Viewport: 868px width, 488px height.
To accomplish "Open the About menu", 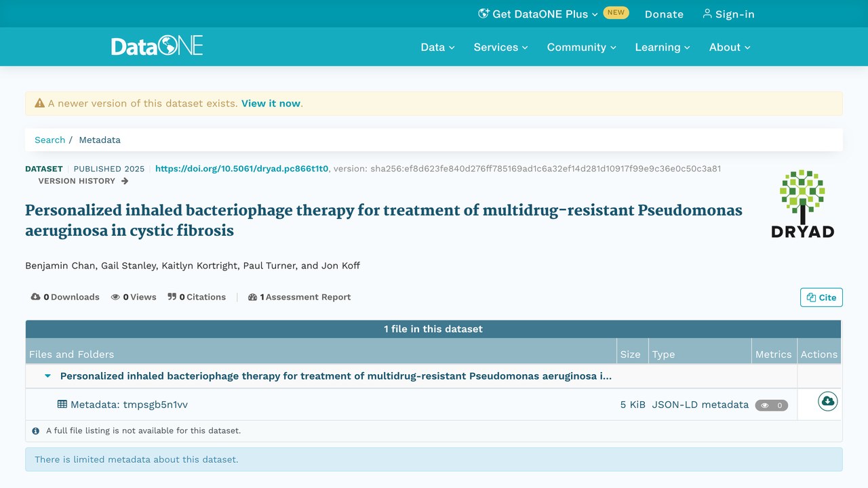I will pos(730,47).
